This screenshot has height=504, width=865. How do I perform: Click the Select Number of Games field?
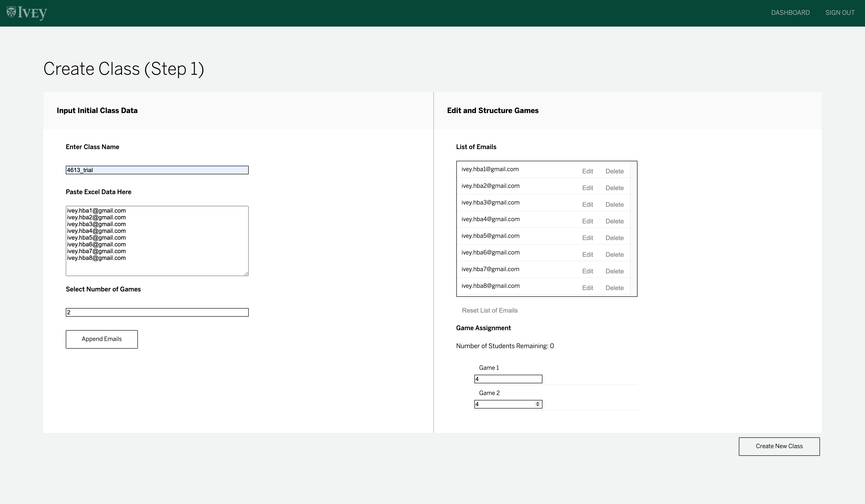(x=157, y=312)
